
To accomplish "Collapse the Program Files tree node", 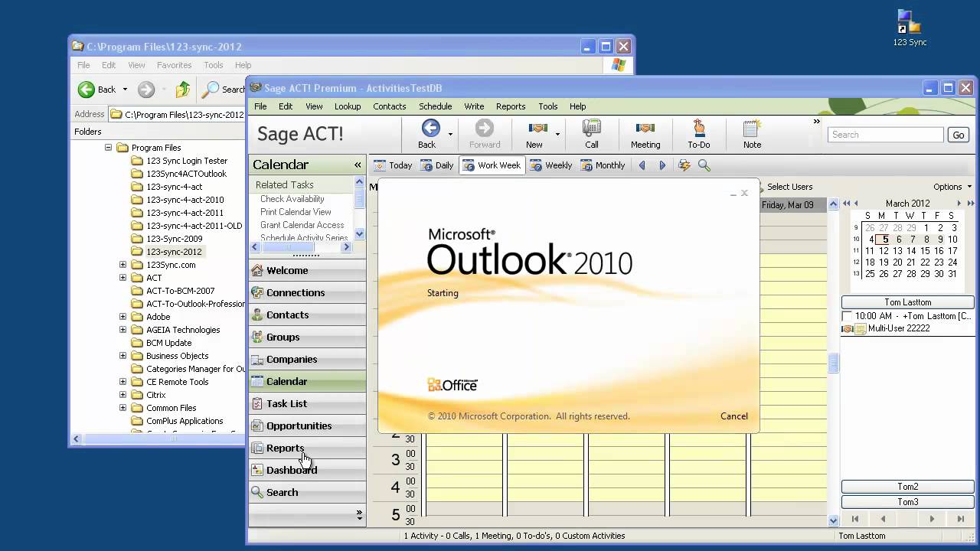I will point(108,148).
